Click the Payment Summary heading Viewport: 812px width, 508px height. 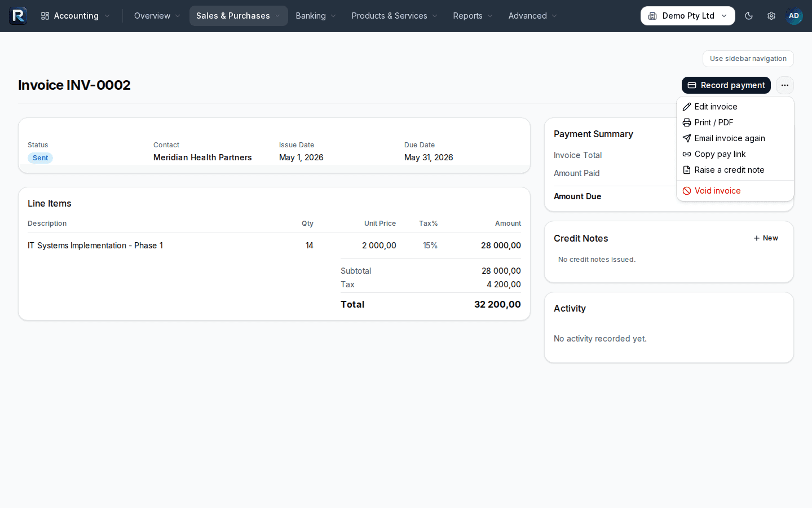tap(593, 134)
